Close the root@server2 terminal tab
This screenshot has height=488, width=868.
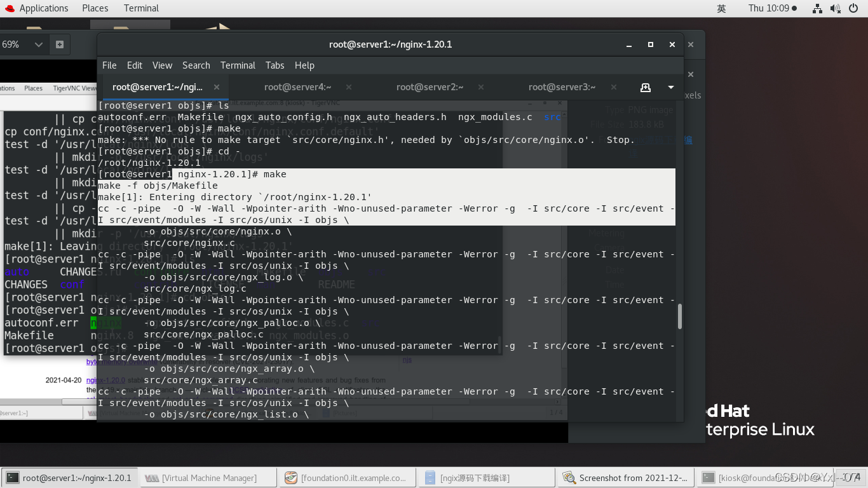pos(481,87)
